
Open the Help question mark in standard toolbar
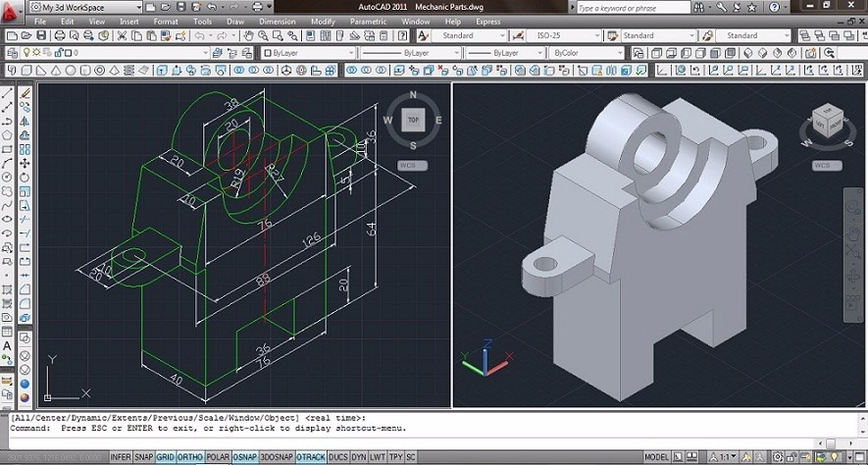point(402,36)
